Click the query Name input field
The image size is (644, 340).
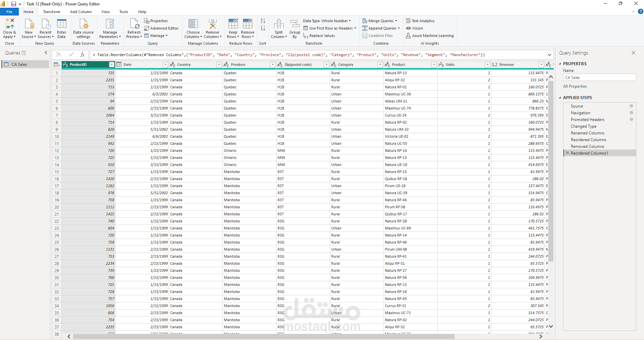pos(599,77)
